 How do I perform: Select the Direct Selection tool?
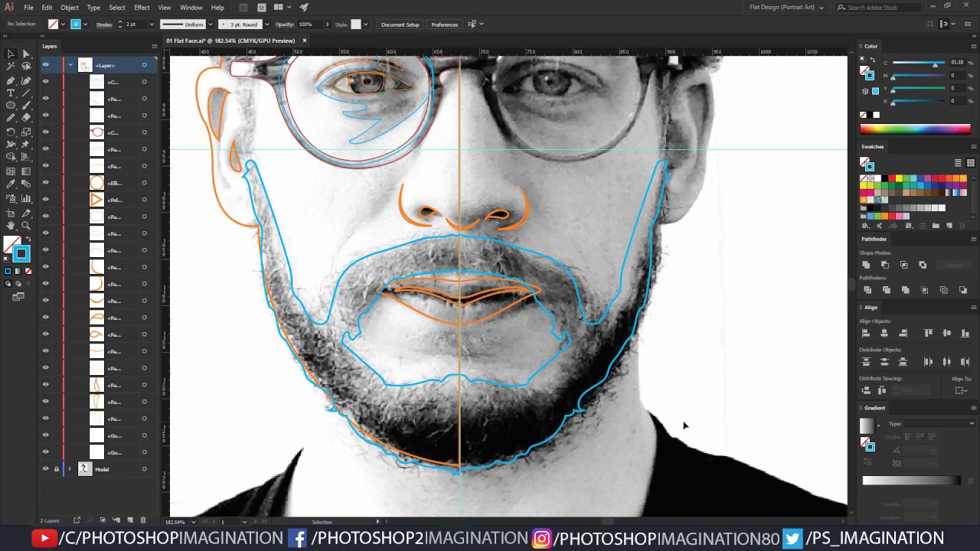tap(26, 54)
